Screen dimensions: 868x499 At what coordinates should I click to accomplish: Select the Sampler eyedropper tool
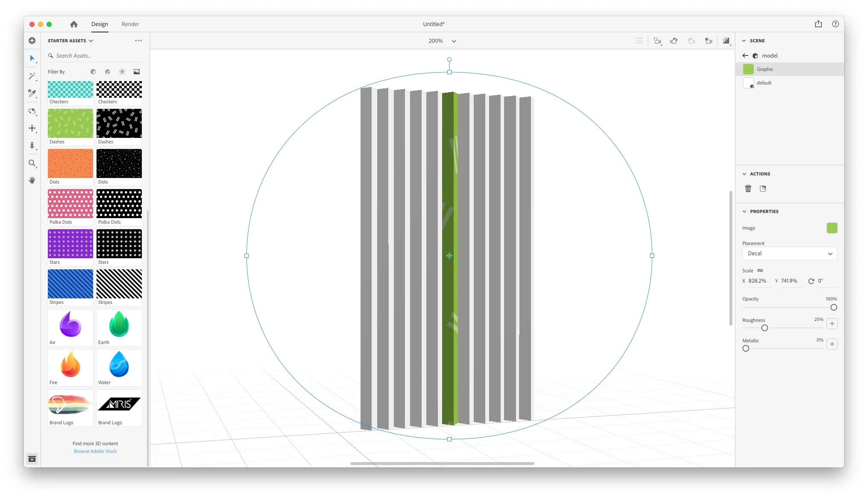32,93
